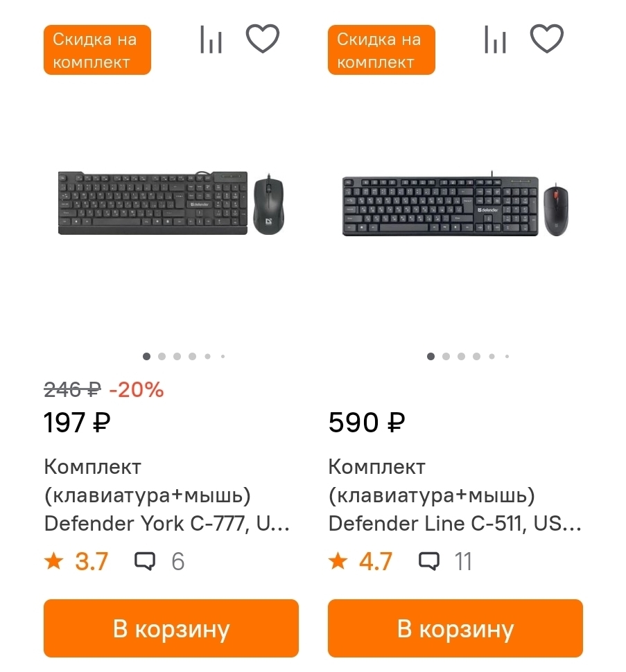Viewport: 626px width, 672px height.
Task: Click York C-777 bundle discount badge
Action: pyautogui.click(x=97, y=50)
